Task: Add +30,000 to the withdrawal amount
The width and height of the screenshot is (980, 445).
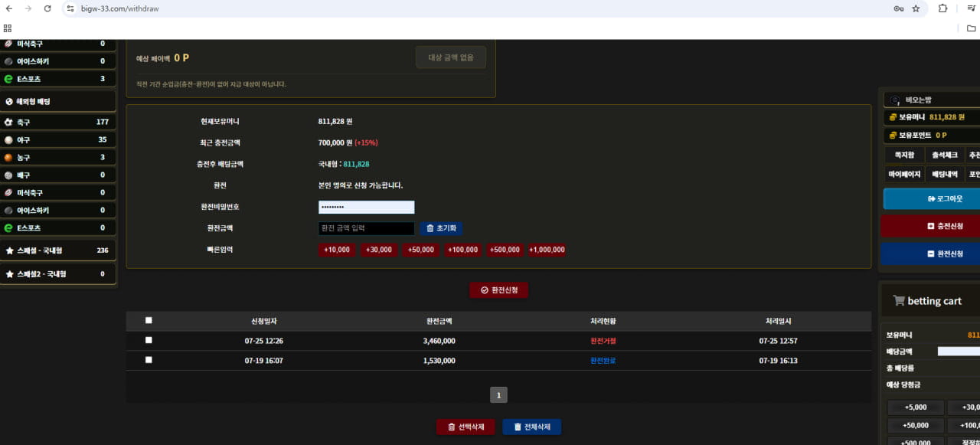Action: click(379, 250)
